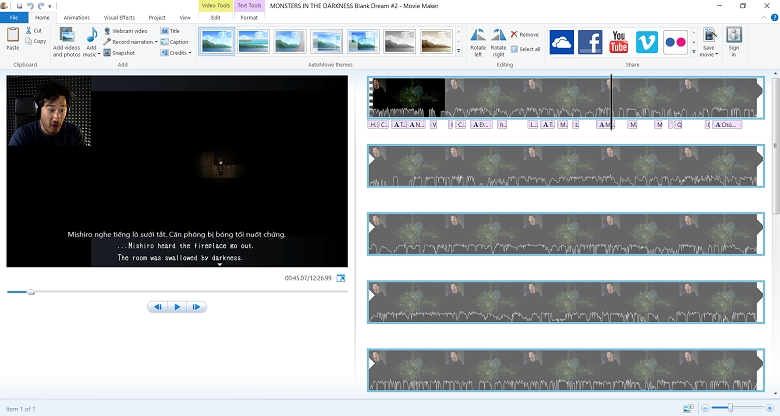Click Record narration microphone button

coord(128,42)
